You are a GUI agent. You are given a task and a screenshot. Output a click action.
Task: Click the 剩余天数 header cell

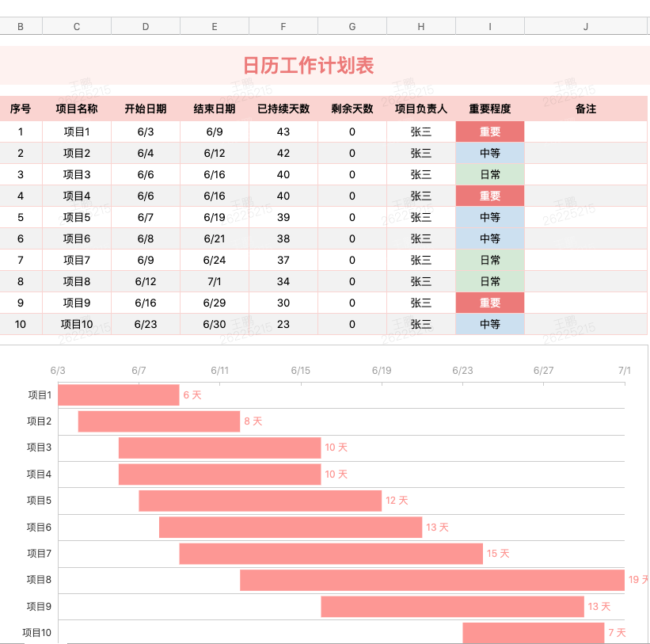point(352,109)
